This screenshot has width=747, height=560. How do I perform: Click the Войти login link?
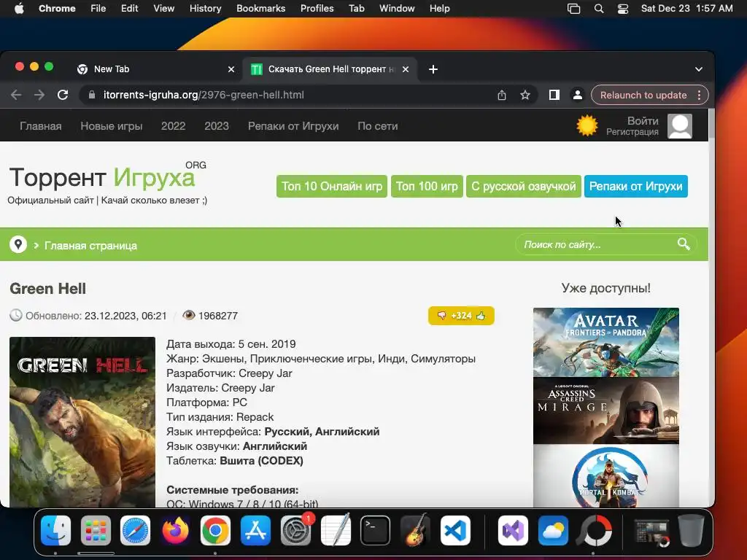[642, 121]
